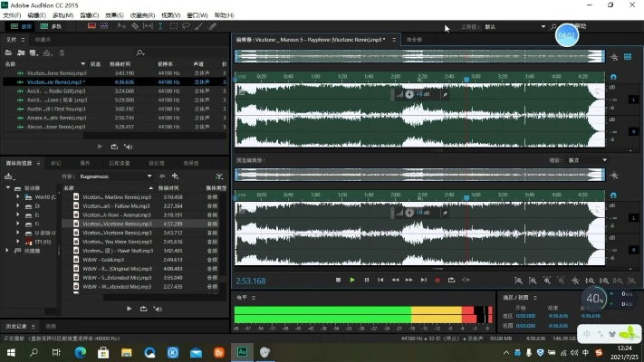Image resolution: width=644 pixels, height=362 pixels.
Task: Open the Kugoumusic location dropdown
Action: pos(149,176)
